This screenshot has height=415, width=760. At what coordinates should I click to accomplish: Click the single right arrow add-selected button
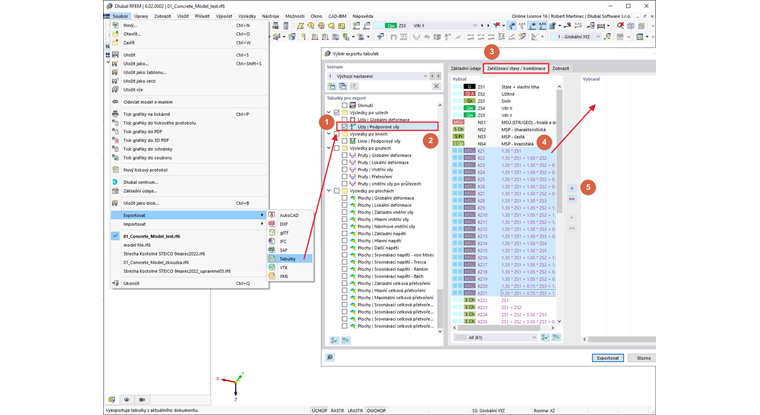point(572,188)
